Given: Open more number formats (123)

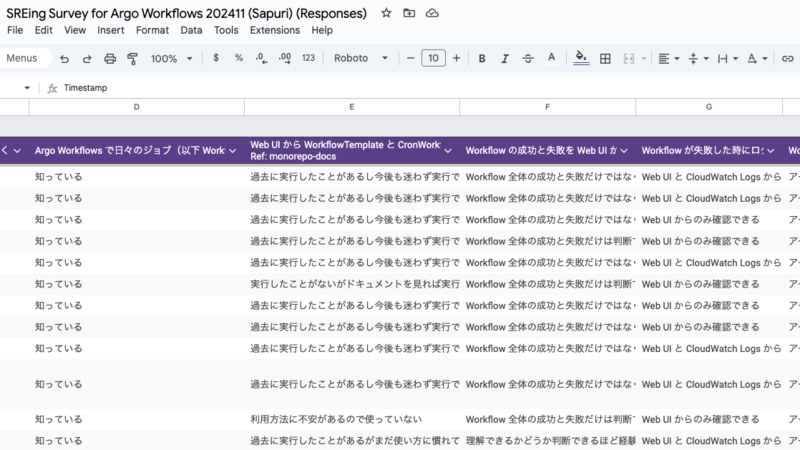Looking at the screenshot, I should pyautogui.click(x=308, y=58).
